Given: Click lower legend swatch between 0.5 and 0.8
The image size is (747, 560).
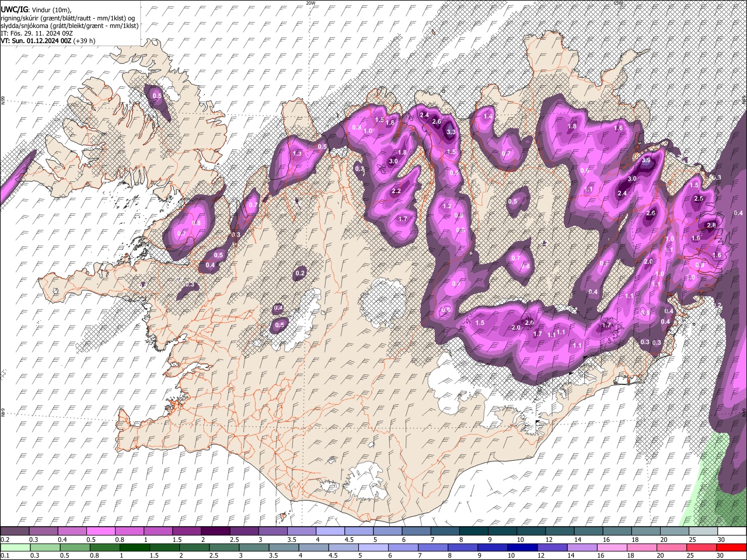Looking at the screenshot, I should (74, 547).
